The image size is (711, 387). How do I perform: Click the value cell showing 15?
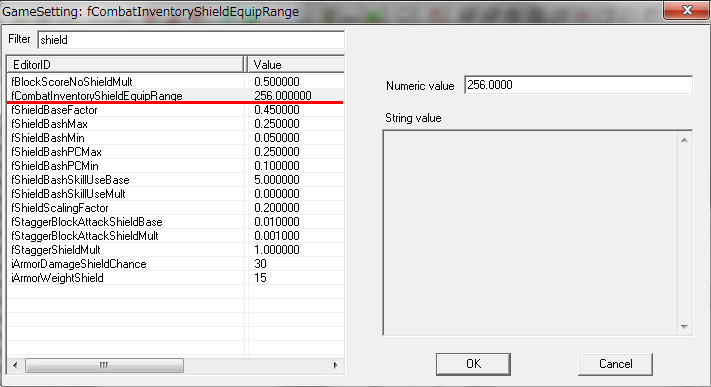(x=260, y=278)
